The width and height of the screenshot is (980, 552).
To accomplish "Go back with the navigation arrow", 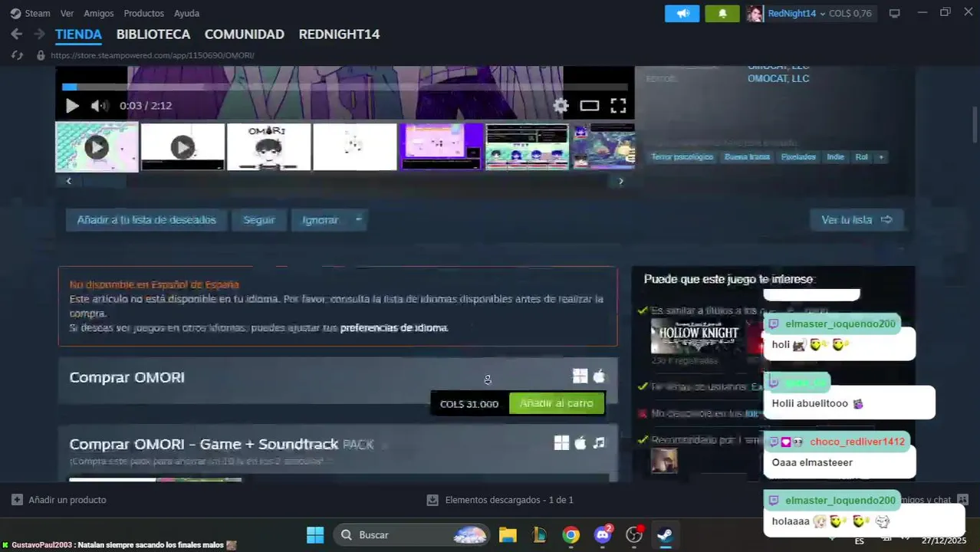I will [x=17, y=34].
